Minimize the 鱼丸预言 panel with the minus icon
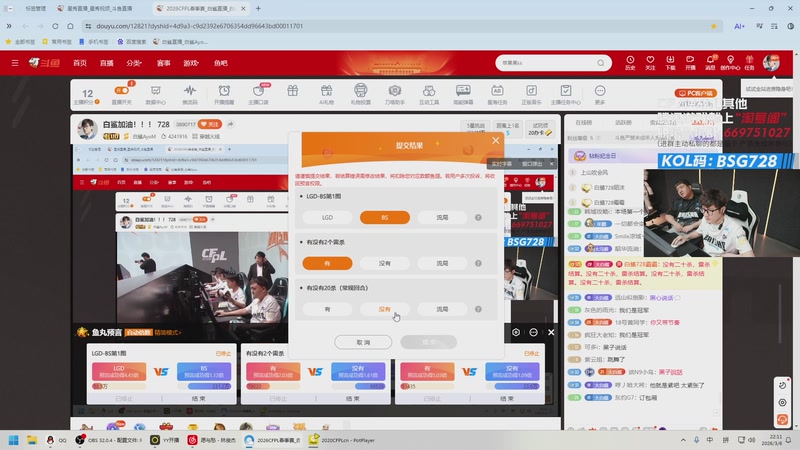Image resolution: width=800 pixels, height=450 pixels. click(x=533, y=332)
